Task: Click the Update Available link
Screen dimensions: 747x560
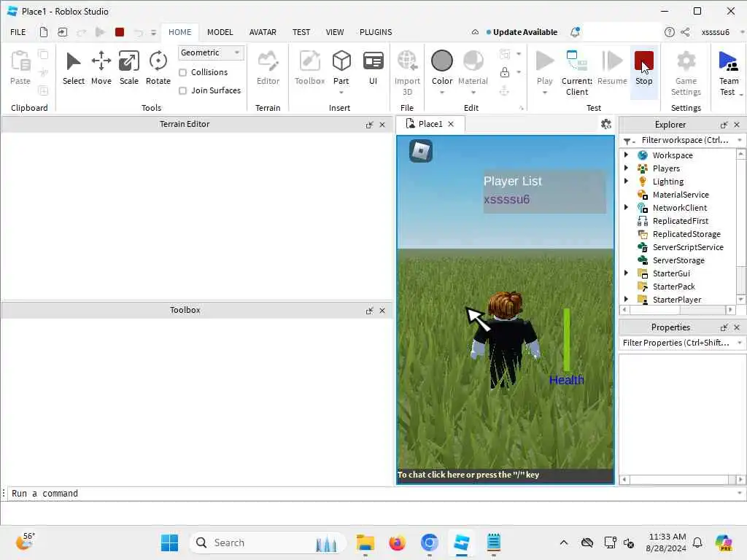Action: pyautogui.click(x=525, y=32)
